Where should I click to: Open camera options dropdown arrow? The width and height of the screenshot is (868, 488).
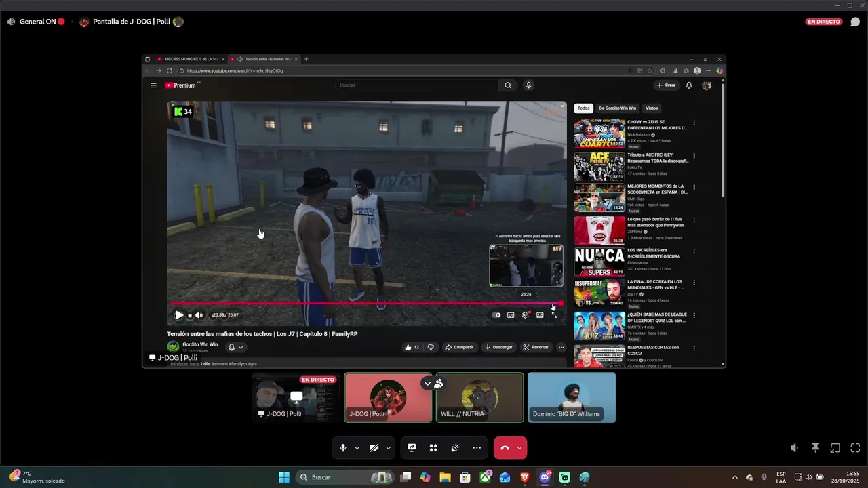[x=388, y=448]
